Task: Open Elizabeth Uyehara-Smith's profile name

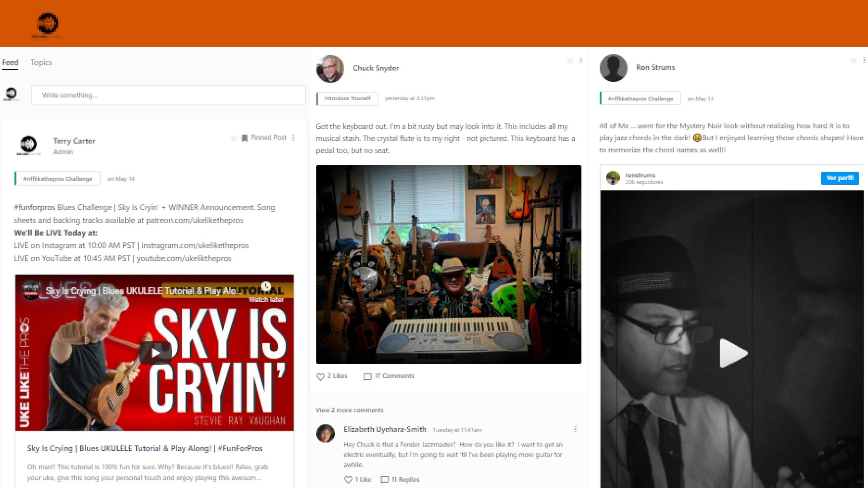Action: 385,429
